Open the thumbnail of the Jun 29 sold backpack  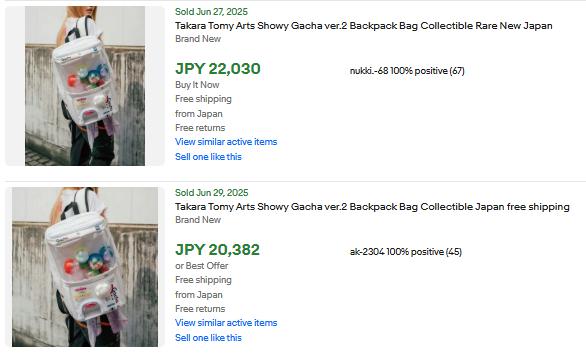coord(85,267)
